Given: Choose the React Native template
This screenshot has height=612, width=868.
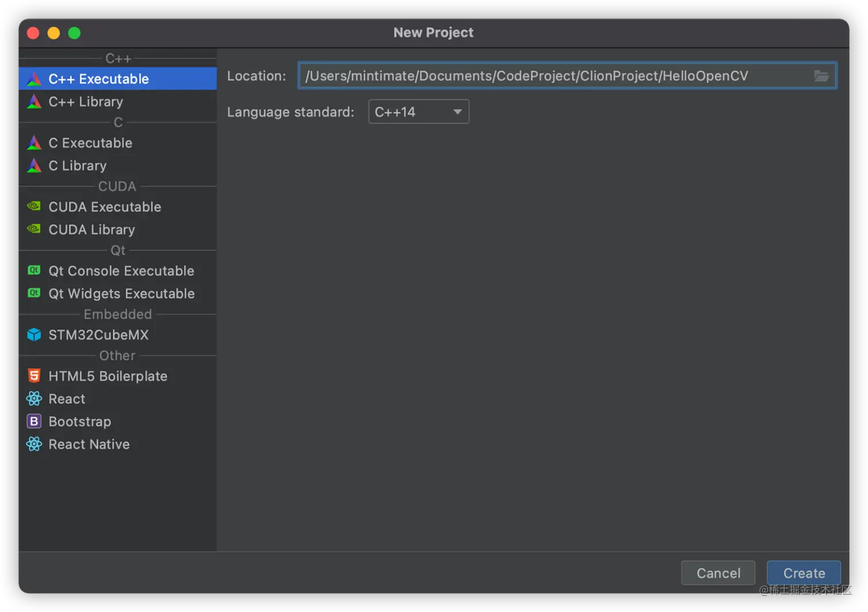Looking at the screenshot, I should (x=88, y=444).
